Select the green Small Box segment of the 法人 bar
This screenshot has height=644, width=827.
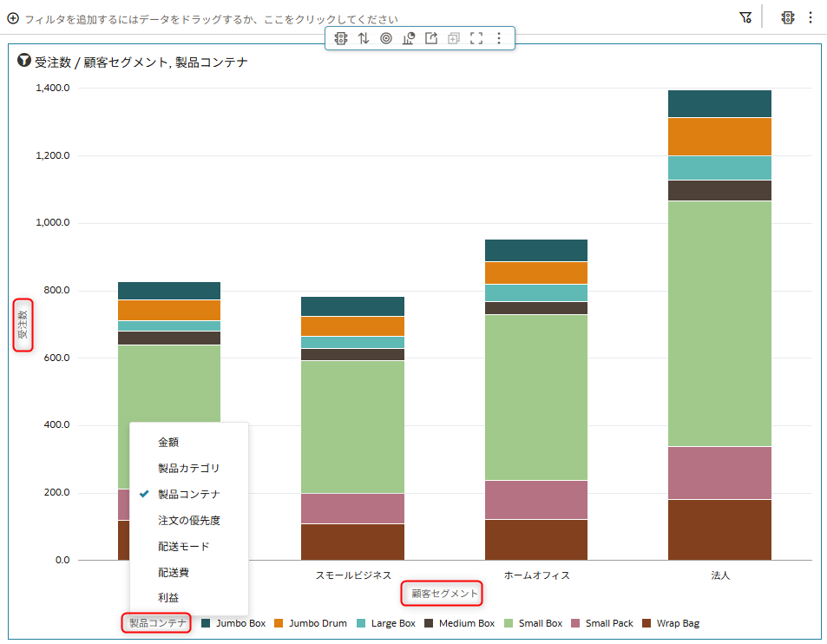click(719, 324)
